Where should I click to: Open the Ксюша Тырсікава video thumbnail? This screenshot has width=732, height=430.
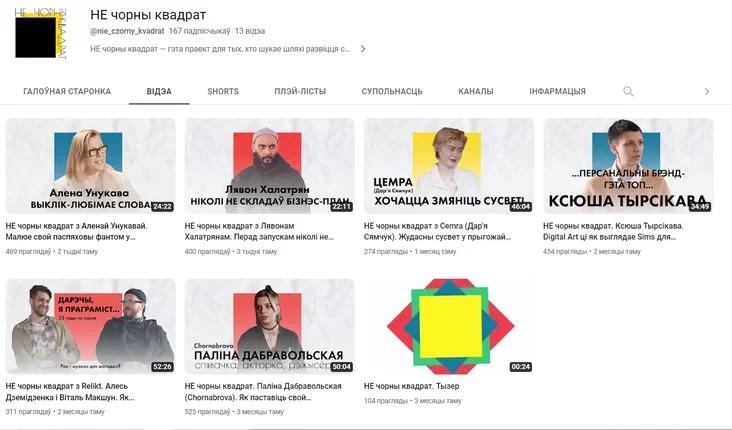pos(628,166)
